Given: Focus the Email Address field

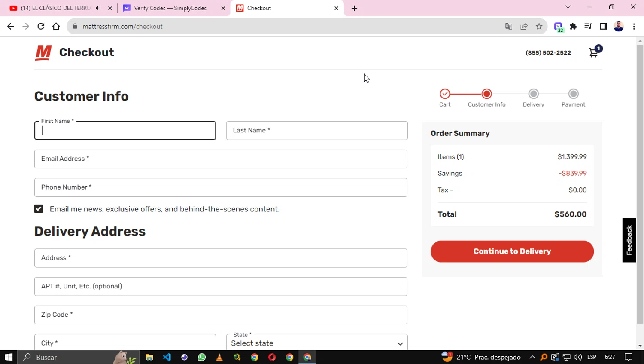Looking at the screenshot, I should coord(221,159).
